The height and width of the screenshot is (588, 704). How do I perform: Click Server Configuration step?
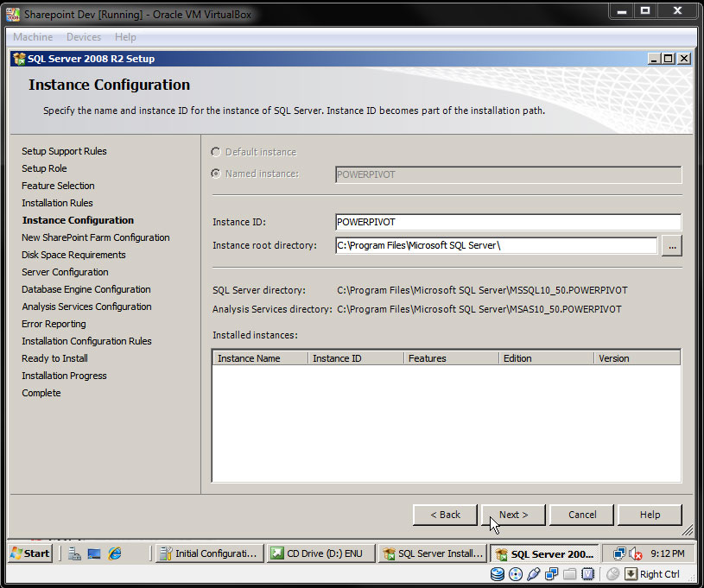click(65, 272)
